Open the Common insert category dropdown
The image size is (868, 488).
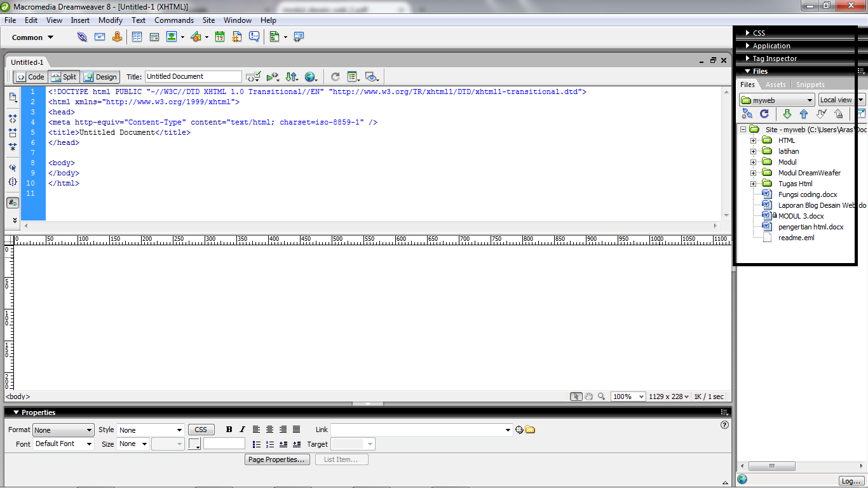(33, 37)
